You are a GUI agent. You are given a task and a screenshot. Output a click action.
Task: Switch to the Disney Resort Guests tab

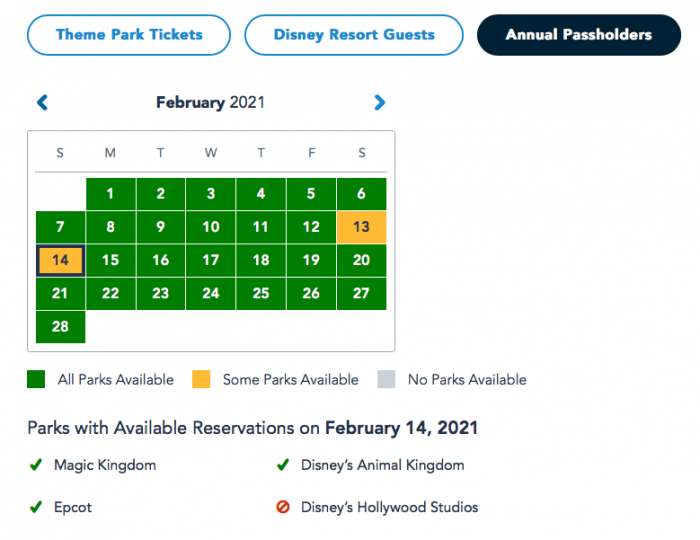tap(354, 35)
